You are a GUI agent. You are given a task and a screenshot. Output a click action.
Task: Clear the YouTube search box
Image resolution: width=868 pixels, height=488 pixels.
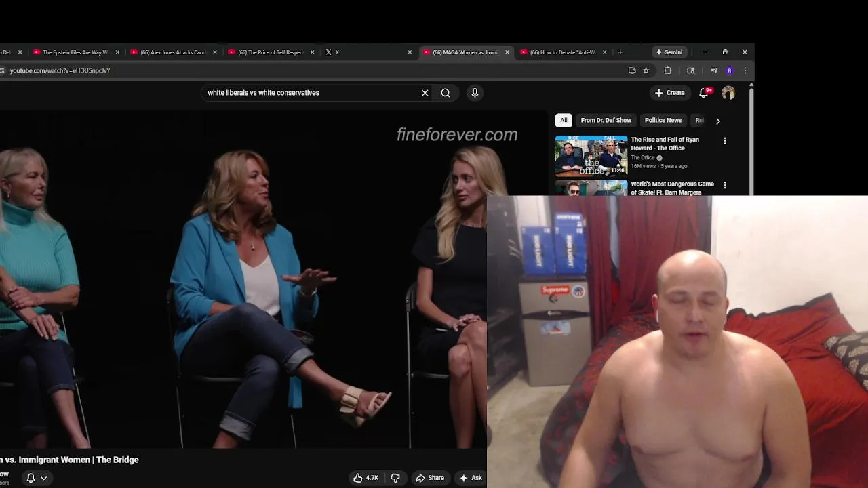point(425,93)
